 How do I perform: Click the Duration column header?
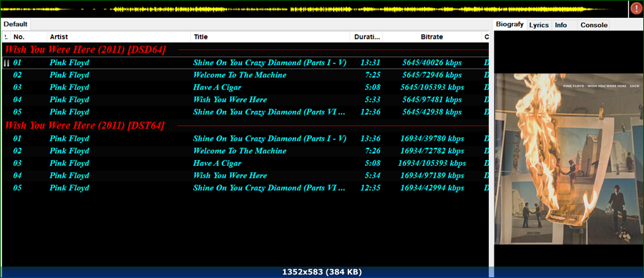(366, 37)
